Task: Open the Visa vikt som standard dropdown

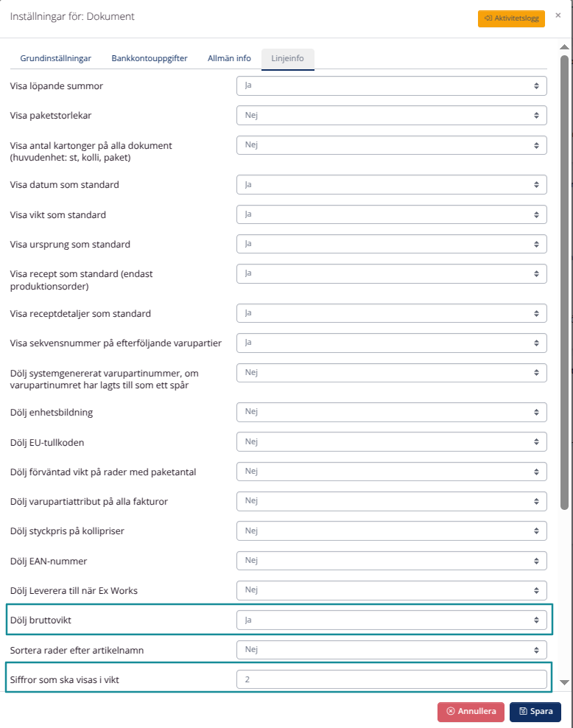Action: tap(391, 214)
